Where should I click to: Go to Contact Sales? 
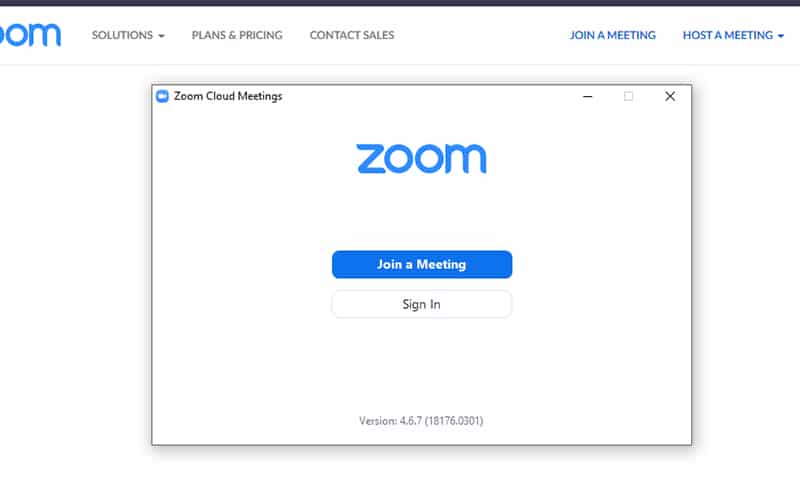pos(352,35)
